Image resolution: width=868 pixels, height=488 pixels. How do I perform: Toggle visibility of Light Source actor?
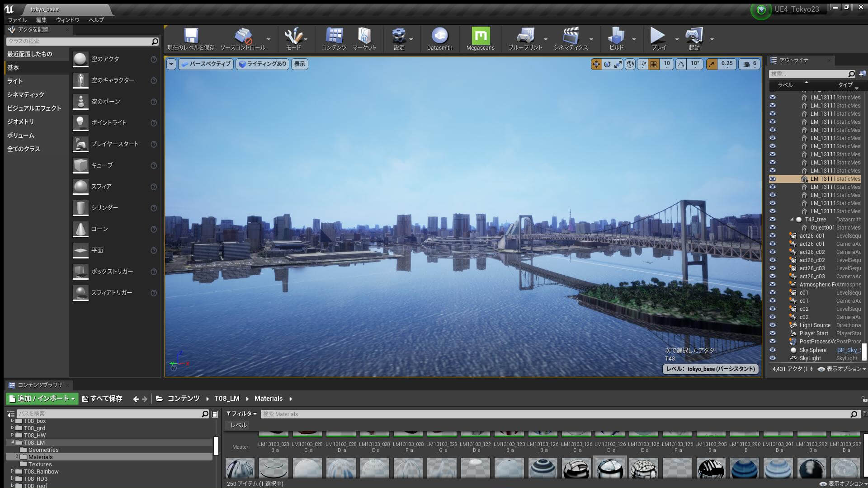[773, 325]
